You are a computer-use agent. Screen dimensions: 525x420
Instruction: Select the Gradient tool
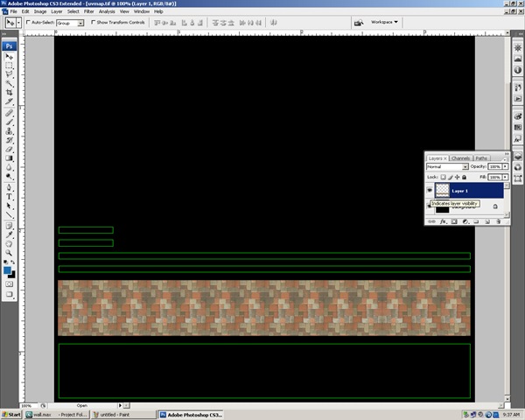tap(9, 158)
